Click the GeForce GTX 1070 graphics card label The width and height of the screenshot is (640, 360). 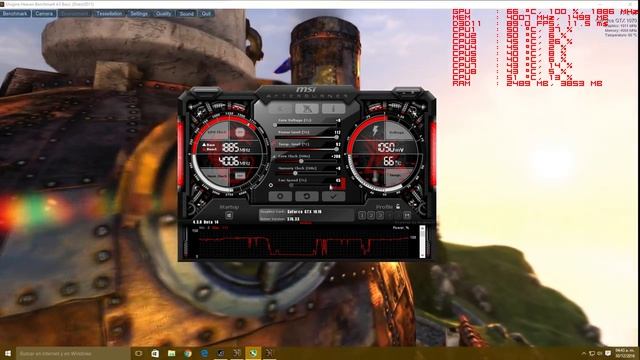point(304,212)
